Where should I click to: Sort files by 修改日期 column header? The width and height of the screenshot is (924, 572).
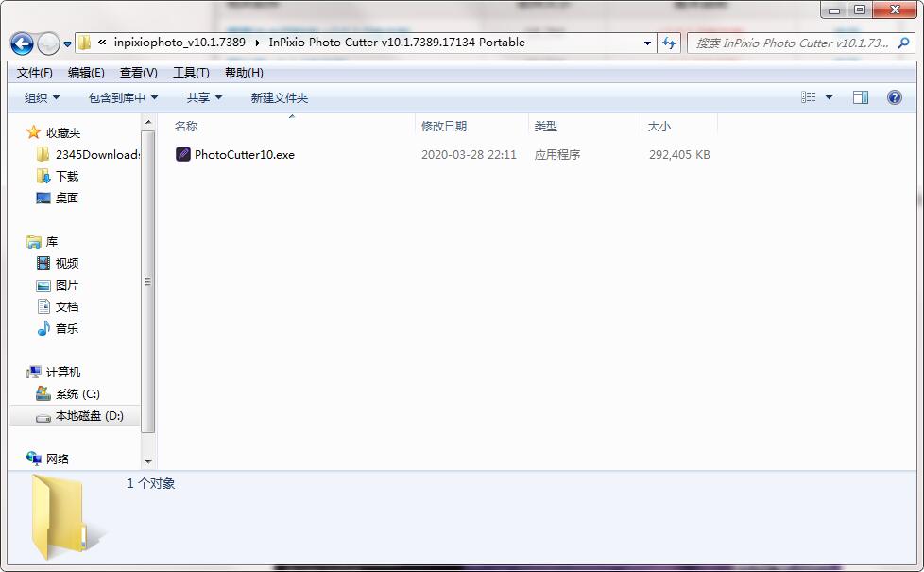[444, 126]
